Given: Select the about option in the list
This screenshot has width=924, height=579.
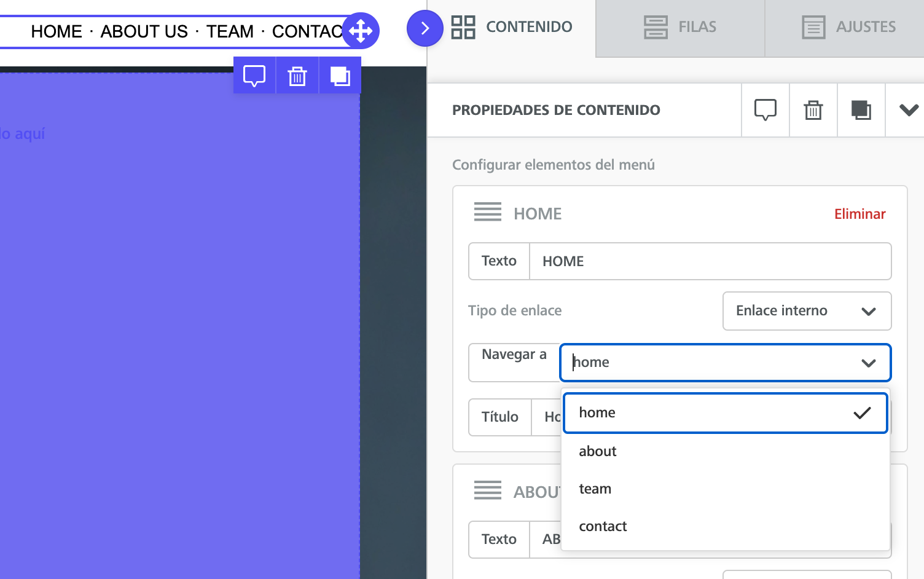Looking at the screenshot, I should tap(725, 451).
